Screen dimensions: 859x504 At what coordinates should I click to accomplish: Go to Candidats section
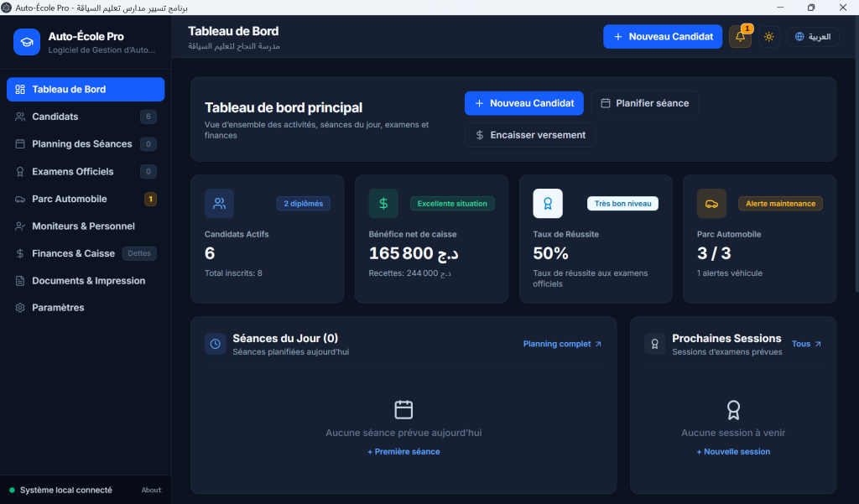pyautogui.click(x=86, y=117)
